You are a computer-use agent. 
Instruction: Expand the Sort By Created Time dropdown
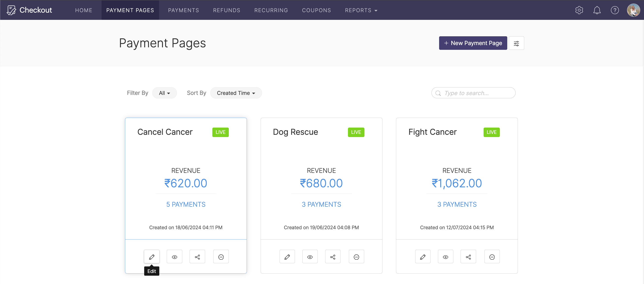(x=236, y=93)
